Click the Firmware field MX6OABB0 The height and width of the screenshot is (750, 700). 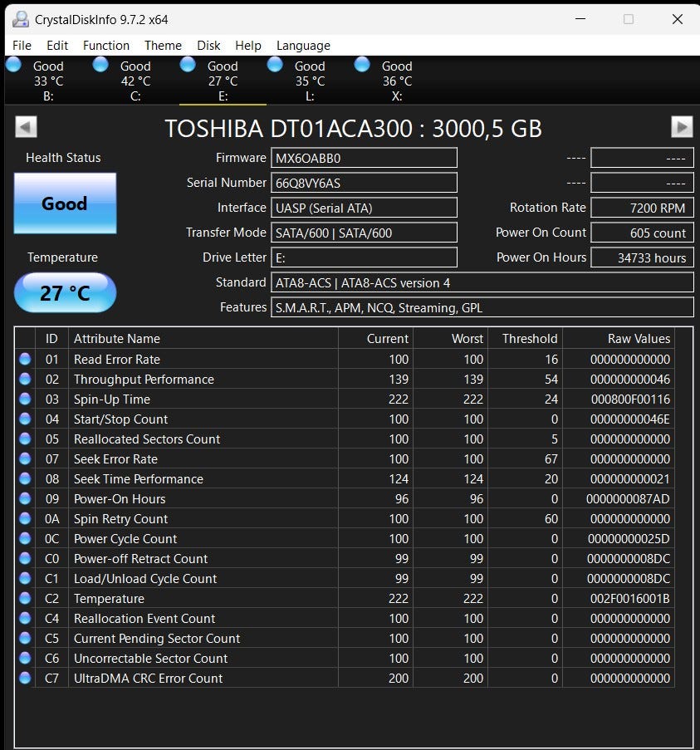click(x=364, y=158)
